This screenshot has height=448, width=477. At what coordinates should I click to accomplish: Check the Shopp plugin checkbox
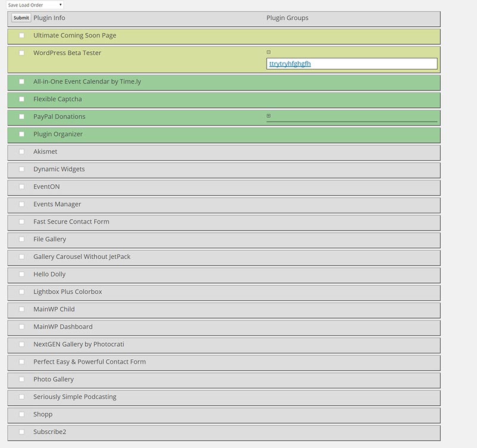[x=22, y=415]
